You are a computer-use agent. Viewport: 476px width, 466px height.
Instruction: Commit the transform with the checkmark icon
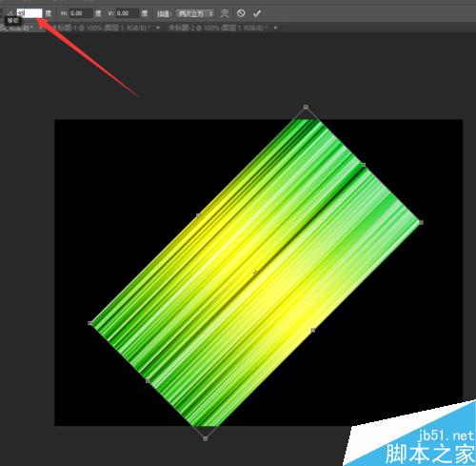[x=257, y=13]
